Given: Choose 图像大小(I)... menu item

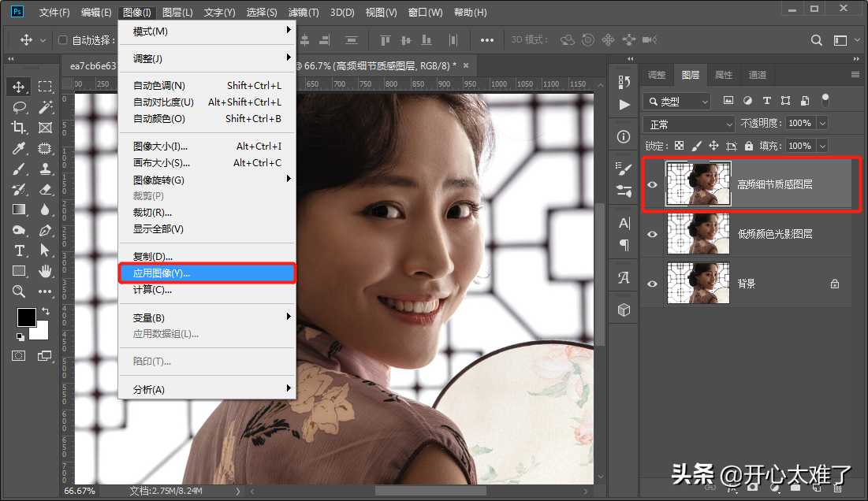Looking at the screenshot, I should click(207, 146).
